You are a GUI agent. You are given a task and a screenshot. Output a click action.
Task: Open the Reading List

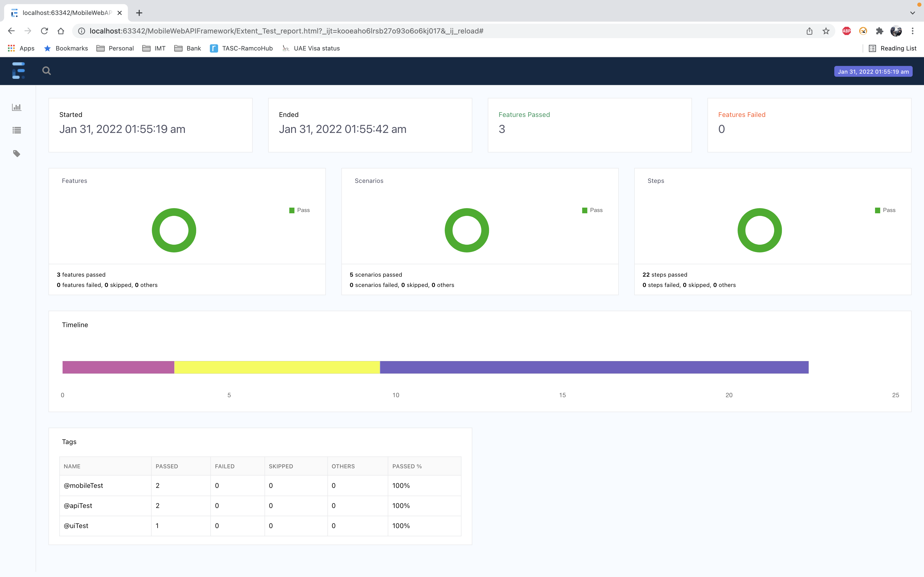click(893, 48)
